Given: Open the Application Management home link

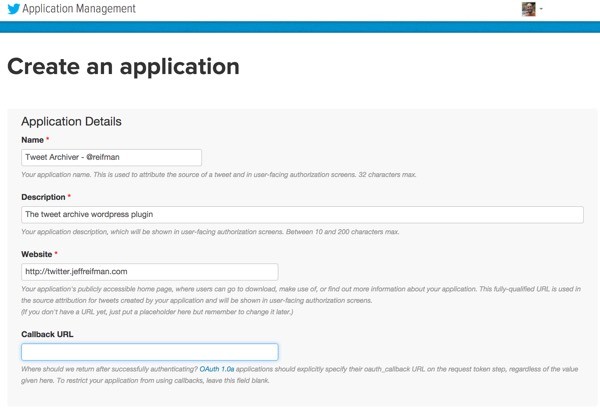Looking at the screenshot, I should point(79,9).
